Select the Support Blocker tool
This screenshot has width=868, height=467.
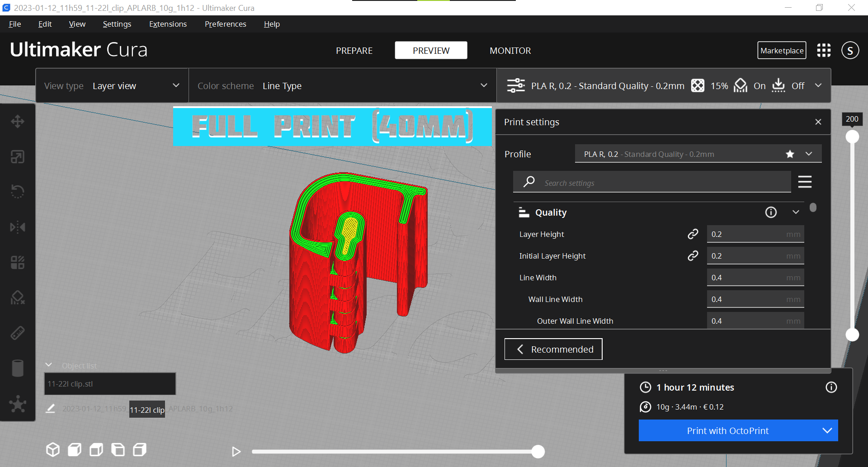click(18, 297)
